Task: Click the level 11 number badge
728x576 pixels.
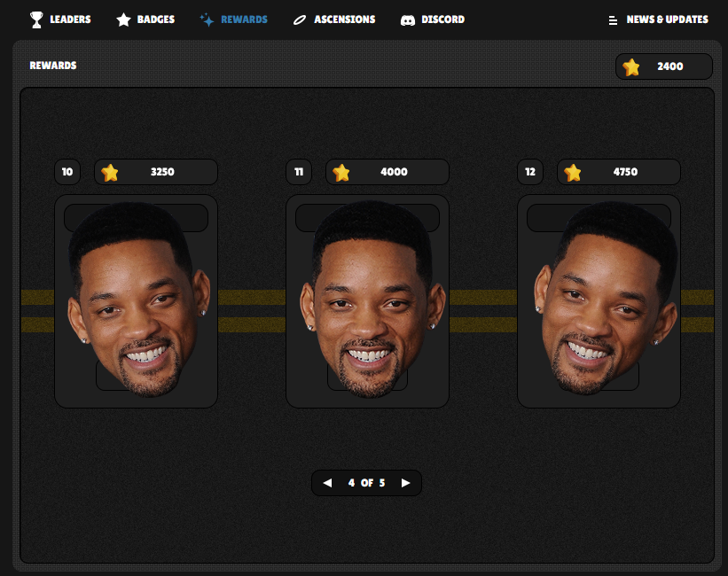Action: 299,172
